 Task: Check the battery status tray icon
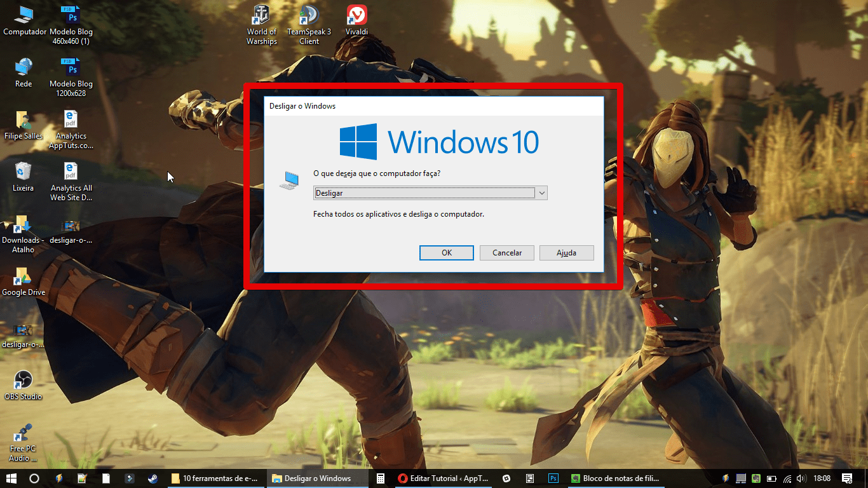(772, 478)
